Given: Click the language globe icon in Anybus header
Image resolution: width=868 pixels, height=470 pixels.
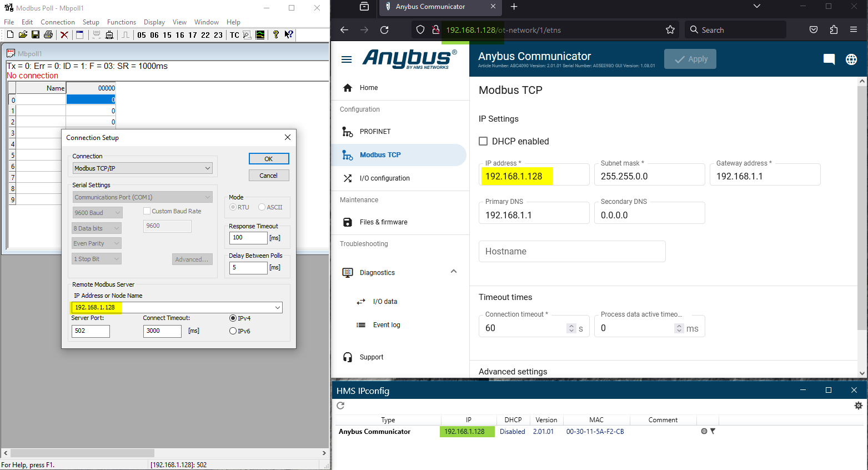Looking at the screenshot, I should click(x=851, y=59).
